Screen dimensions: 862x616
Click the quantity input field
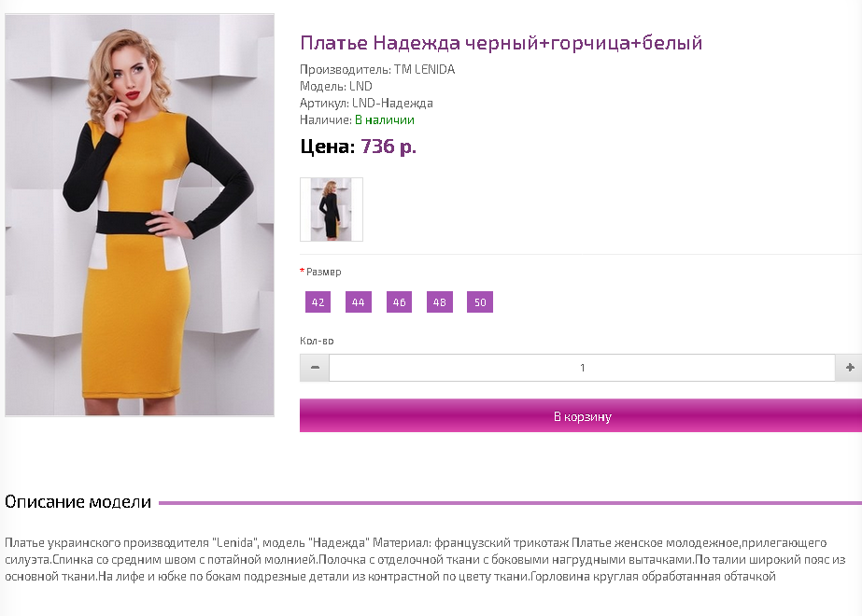(x=582, y=368)
